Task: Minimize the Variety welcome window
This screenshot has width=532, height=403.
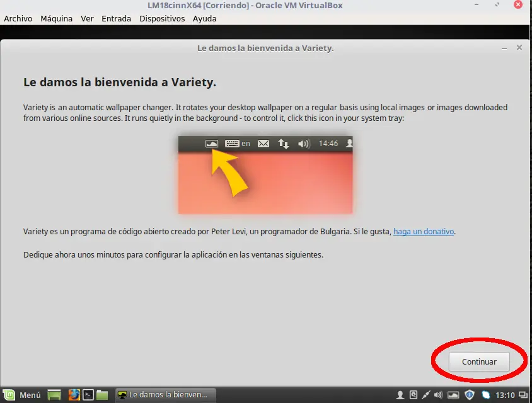Action: coord(504,48)
